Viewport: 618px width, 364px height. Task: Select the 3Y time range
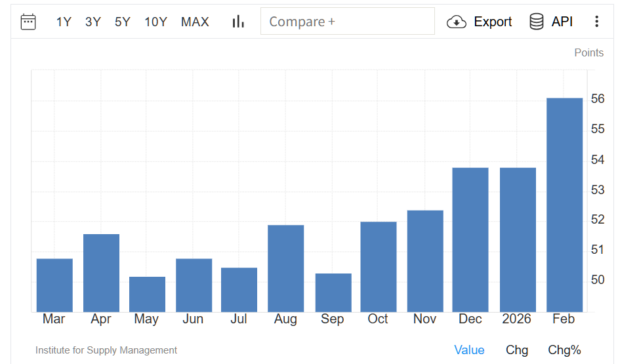point(93,22)
